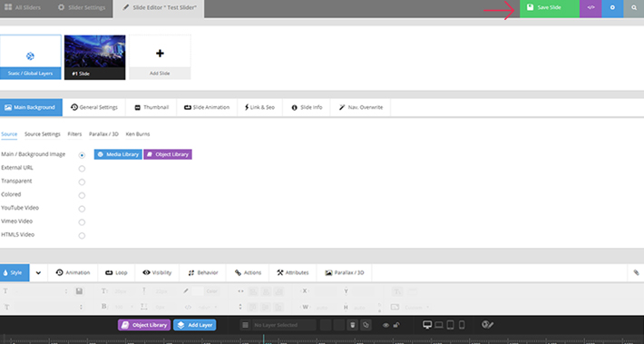Switch to Filters sub-tab
Screen dimensions: 644x344
coord(74,134)
